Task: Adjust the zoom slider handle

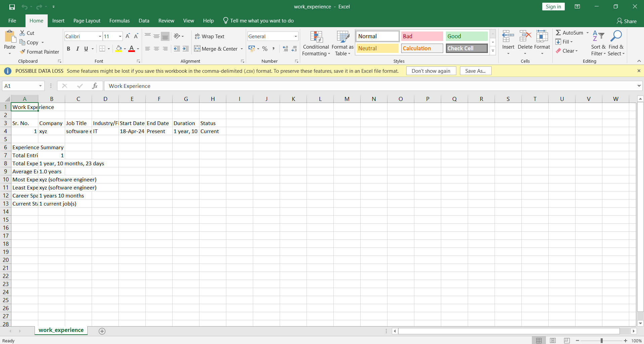Action: [x=602, y=341]
